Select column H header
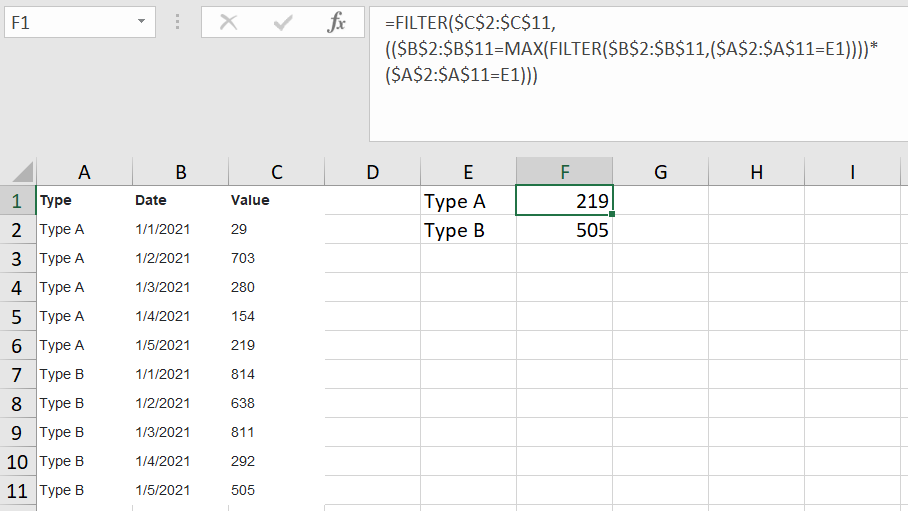The height and width of the screenshot is (511, 908). [x=756, y=172]
